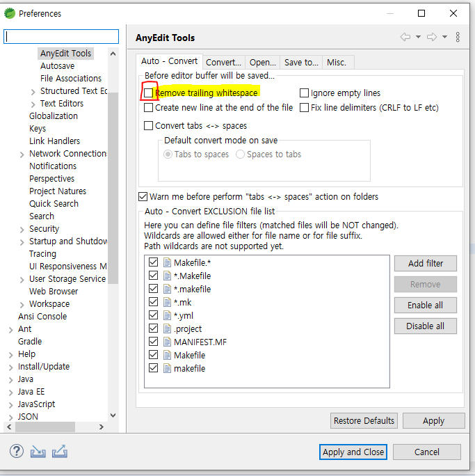Switch to the Misc. tab
Screen dimensions: 475x476
pyautogui.click(x=337, y=62)
